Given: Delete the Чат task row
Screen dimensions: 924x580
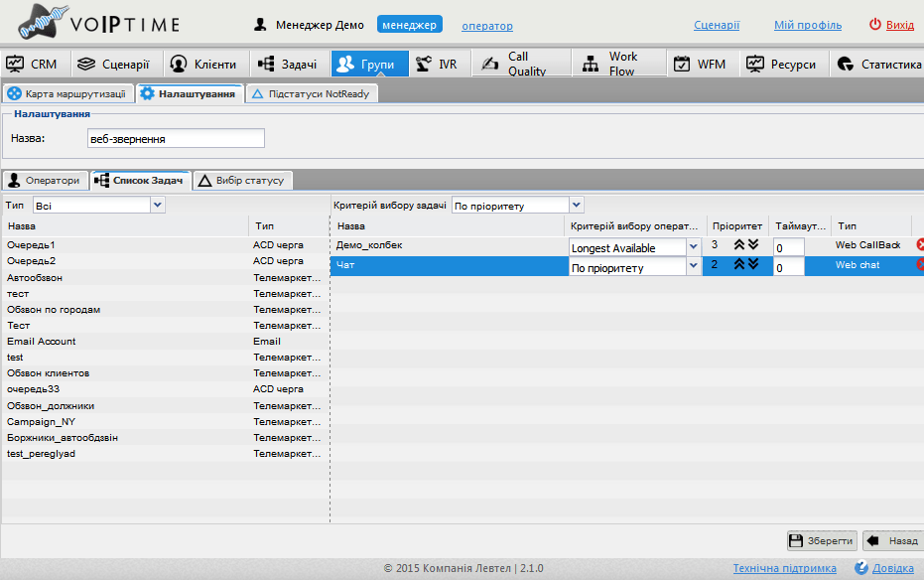Looking at the screenshot, I should (920, 264).
